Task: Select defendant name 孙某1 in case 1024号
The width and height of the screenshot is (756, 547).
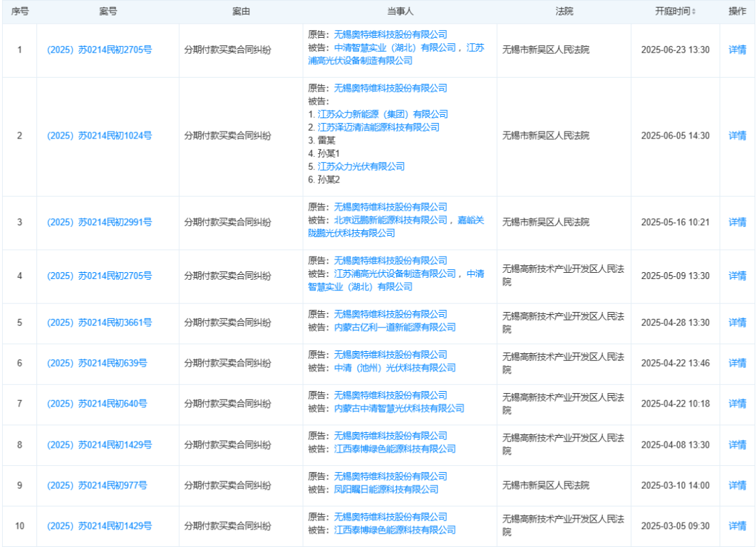Action: [x=329, y=153]
